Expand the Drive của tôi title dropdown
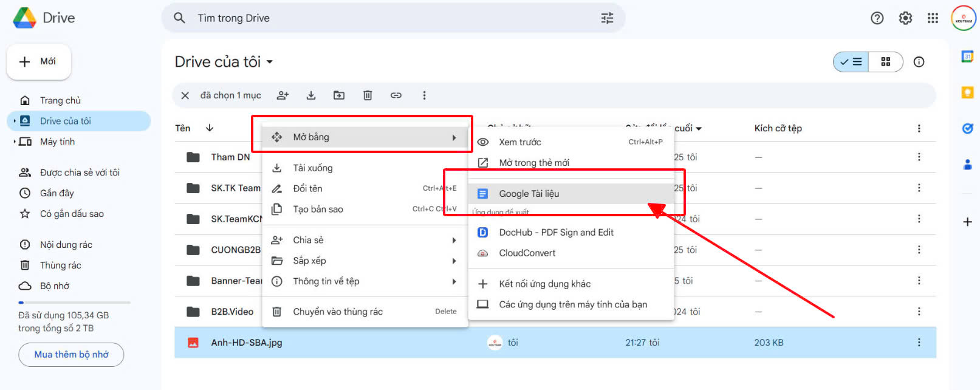Image resolution: width=980 pixels, height=390 pixels. [x=270, y=62]
